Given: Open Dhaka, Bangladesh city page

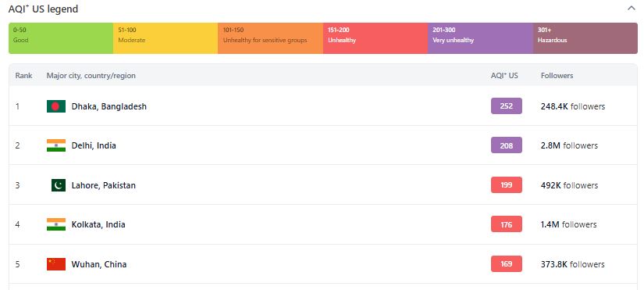Looking at the screenshot, I should (109, 106).
